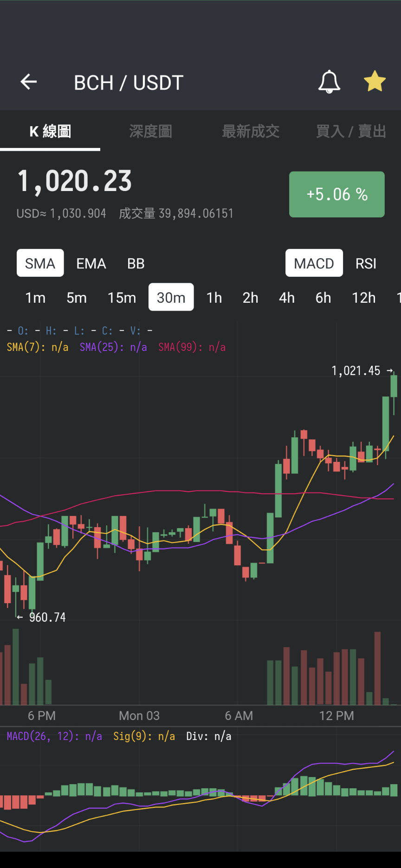Enable the SMA indicator
Image resolution: width=401 pixels, height=868 pixels.
click(40, 263)
